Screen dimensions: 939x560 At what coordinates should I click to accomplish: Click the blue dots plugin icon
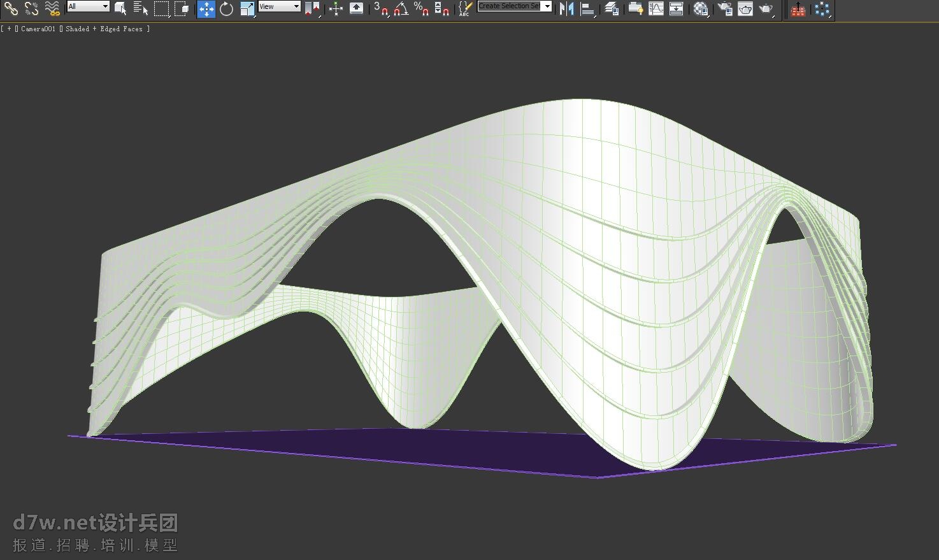(x=822, y=9)
